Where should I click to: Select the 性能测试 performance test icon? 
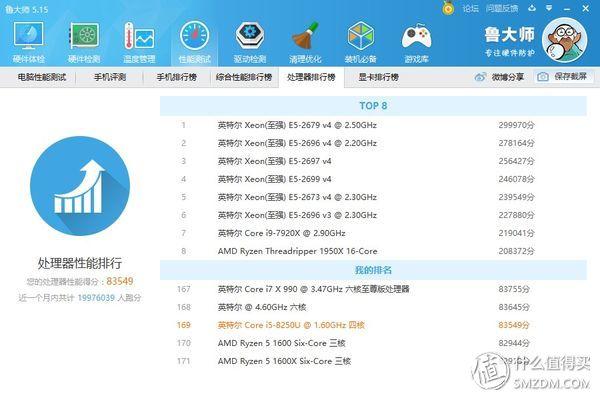tap(194, 42)
